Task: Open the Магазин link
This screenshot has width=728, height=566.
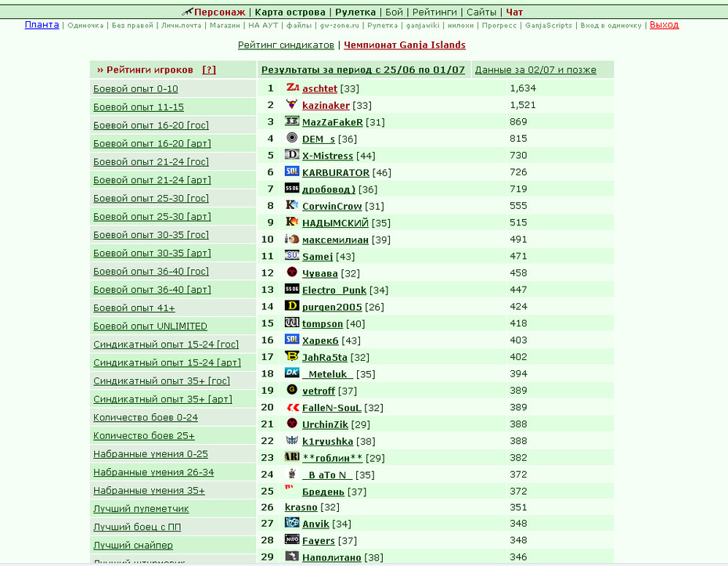Action: 225,26
